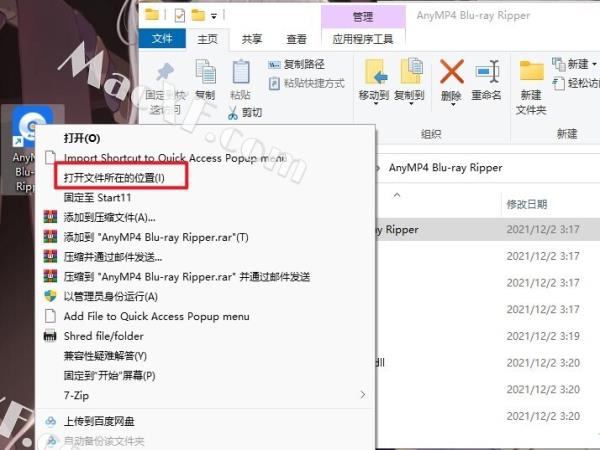Click date cell 2021/12/2 3:19
Screen dimensions: 600x450
(543, 336)
